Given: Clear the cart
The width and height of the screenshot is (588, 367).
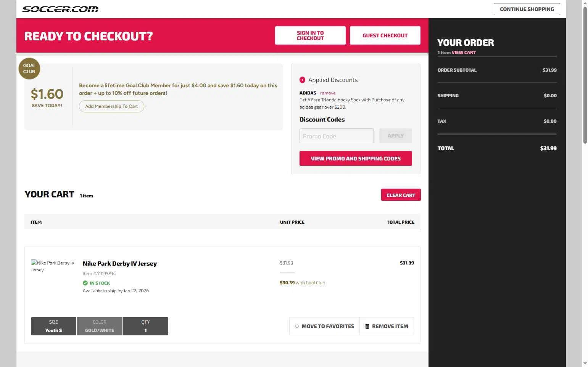Looking at the screenshot, I should click(x=401, y=195).
